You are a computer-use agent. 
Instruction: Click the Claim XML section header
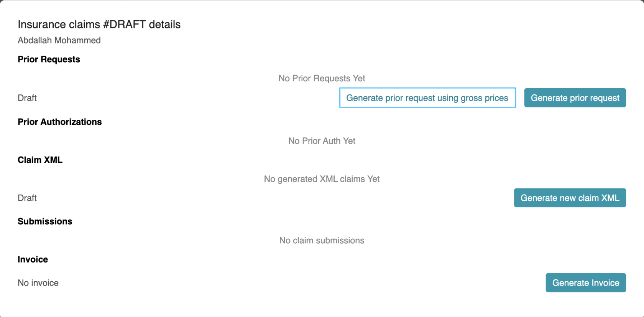[40, 160]
